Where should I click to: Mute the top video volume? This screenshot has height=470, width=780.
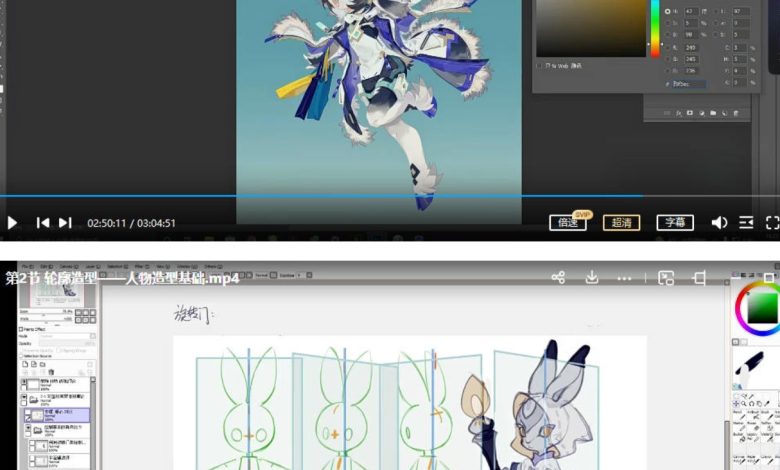(x=719, y=222)
